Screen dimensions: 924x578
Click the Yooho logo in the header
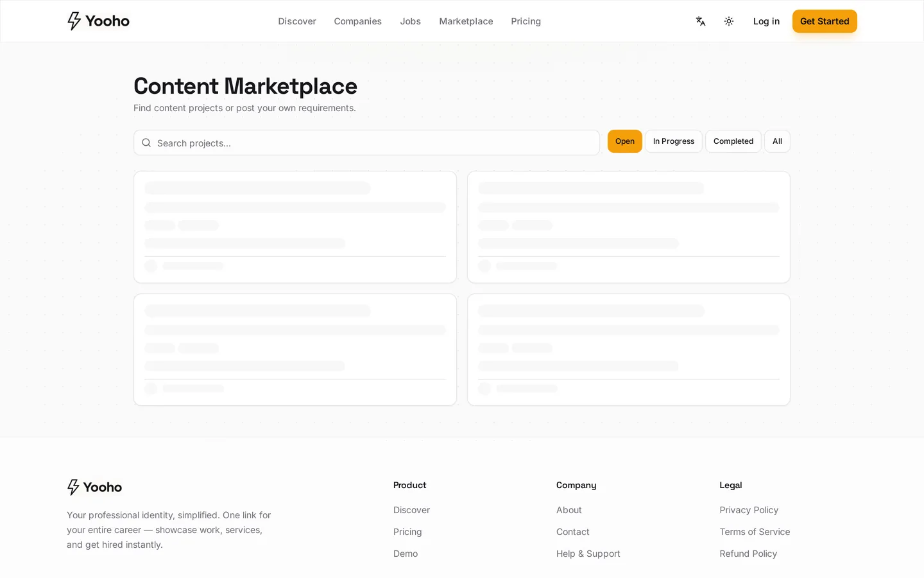pyautogui.click(x=98, y=21)
